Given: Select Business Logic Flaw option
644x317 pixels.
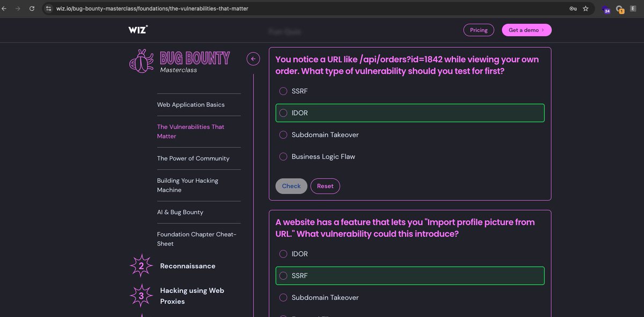Looking at the screenshot, I should coord(283,156).
